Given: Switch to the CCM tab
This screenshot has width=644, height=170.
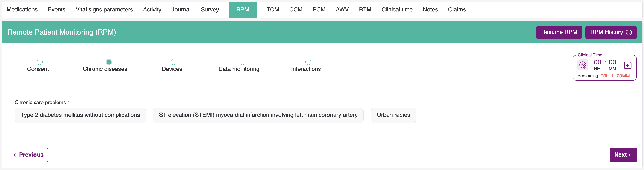Looking at the screenshot, I should 296,9.
